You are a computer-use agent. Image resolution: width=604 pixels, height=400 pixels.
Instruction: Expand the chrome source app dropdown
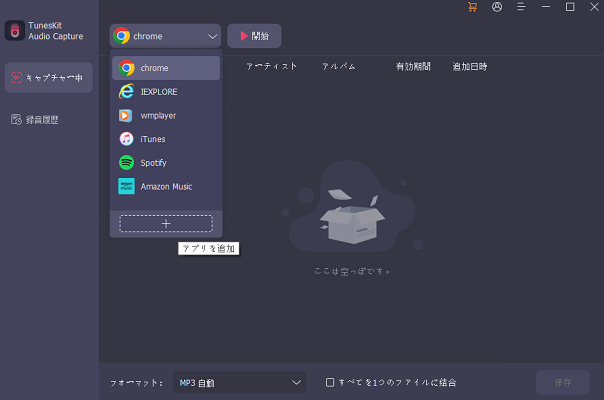pos(165,36)
